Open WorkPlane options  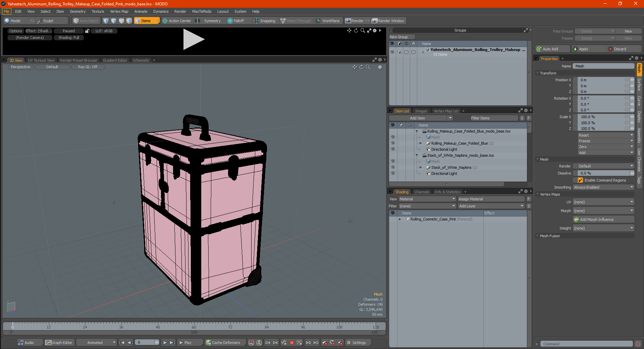pos(328,21)
